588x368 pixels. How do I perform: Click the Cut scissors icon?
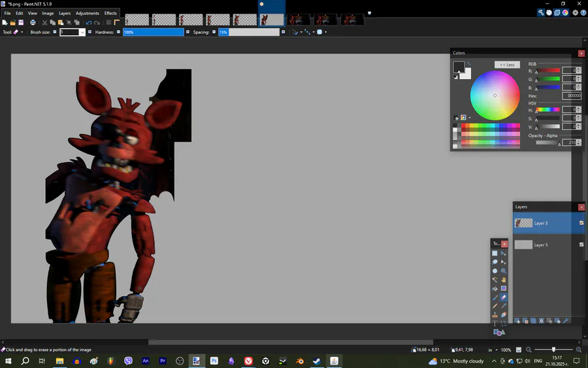44,23
